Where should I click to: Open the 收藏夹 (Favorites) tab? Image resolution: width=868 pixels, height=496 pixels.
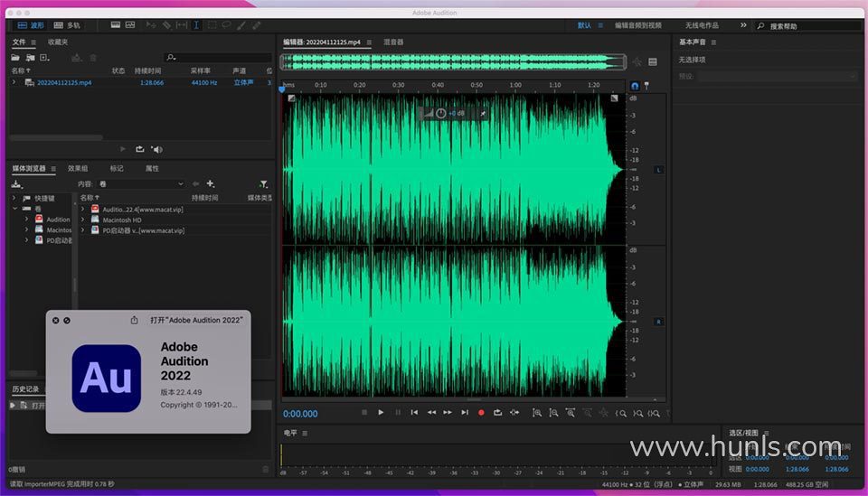pyautogui.click(x=58, y=42)
